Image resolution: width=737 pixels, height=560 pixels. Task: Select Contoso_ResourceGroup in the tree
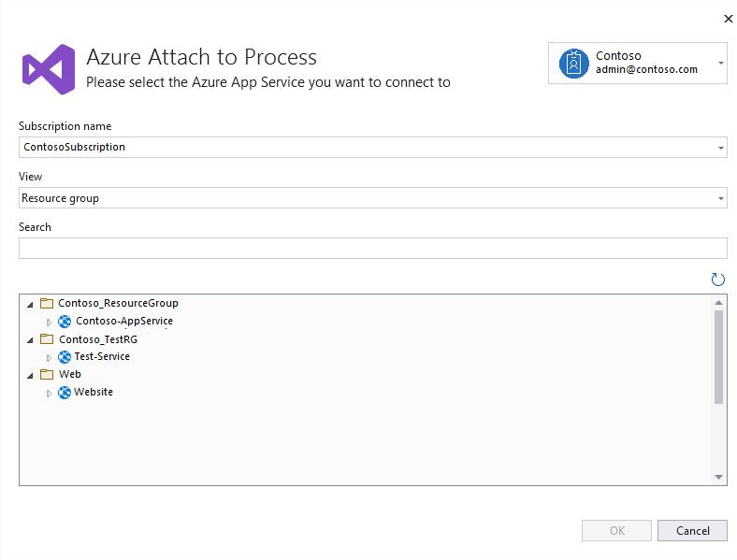coord(118,303)
